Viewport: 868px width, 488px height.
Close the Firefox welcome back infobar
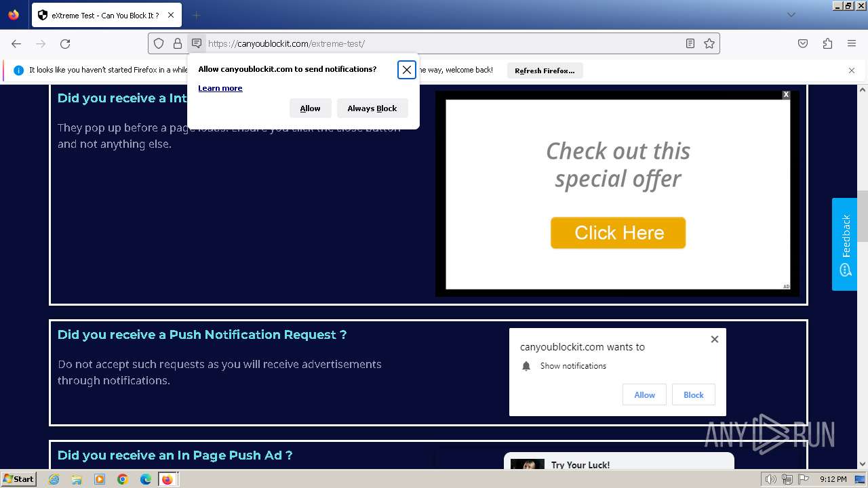point(852,70)
